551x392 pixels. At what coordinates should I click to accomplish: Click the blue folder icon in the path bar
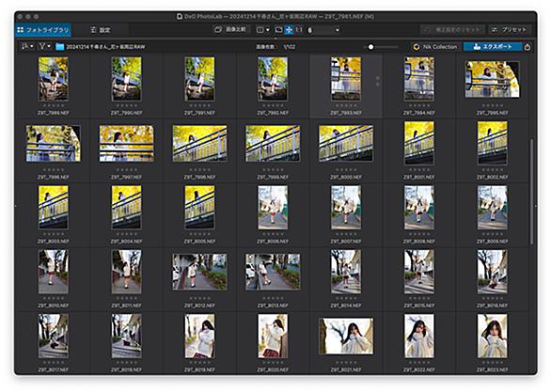tap(60, 47)
